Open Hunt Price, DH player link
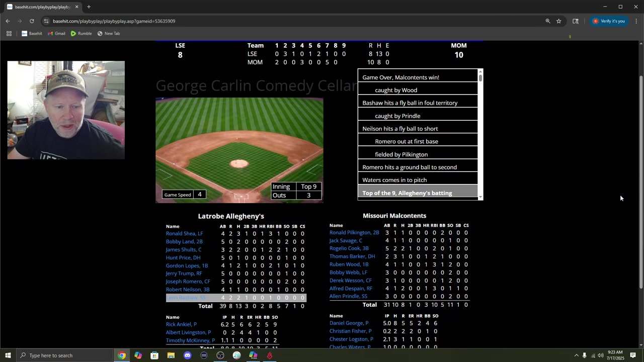The height and width of the screenshot is (362, 644). 183,258
